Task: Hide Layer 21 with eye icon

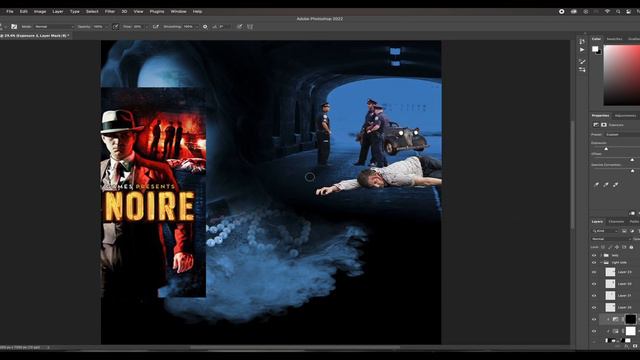Action: tap(594, 296)
